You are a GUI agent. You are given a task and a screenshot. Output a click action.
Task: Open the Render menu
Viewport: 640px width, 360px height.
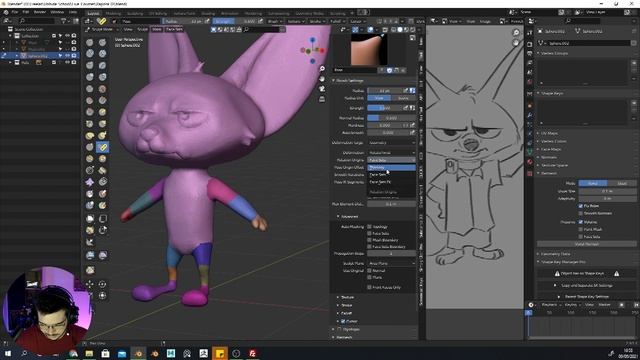[40, 12]
